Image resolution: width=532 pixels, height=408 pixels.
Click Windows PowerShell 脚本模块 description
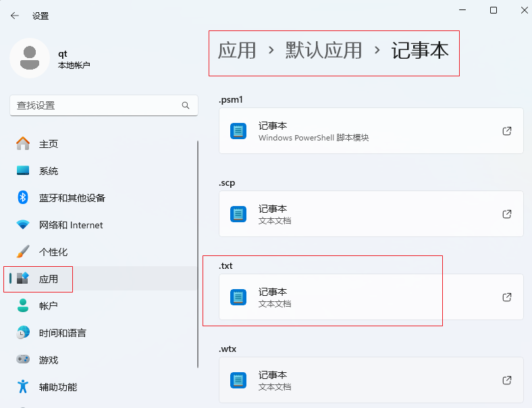click(x=313, y=138)
